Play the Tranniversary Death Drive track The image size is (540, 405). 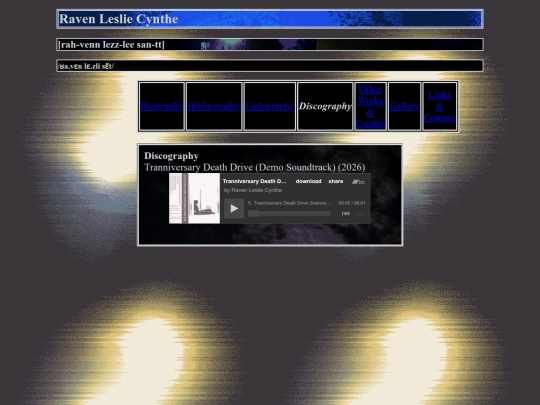tap(234, 208)
